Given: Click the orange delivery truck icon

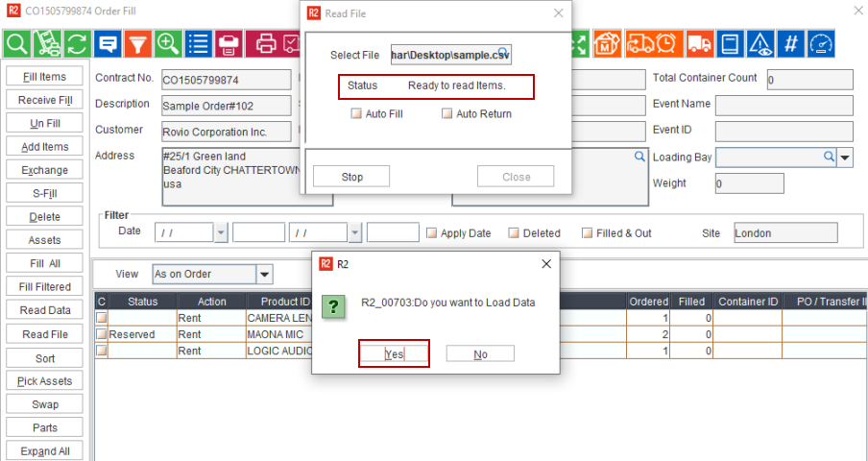Looking at the screenshot, I should [x=700, y=43].
